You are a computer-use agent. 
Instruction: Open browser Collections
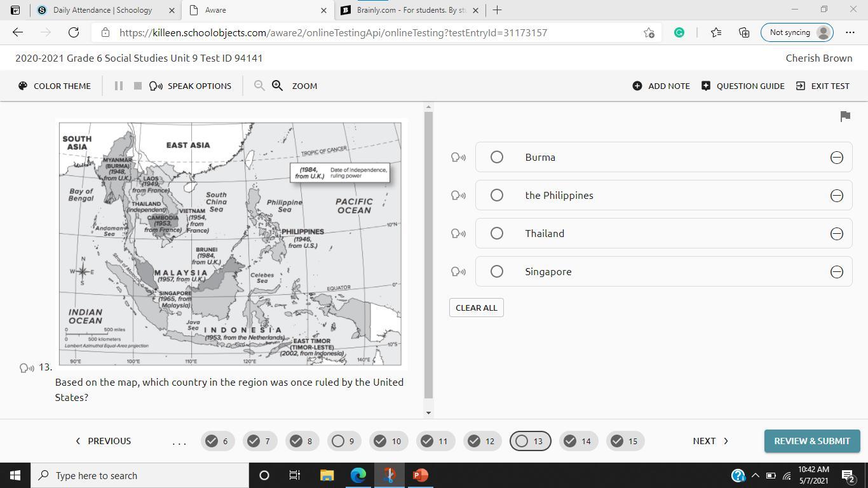pyautogui.click(x=744, y=32)
